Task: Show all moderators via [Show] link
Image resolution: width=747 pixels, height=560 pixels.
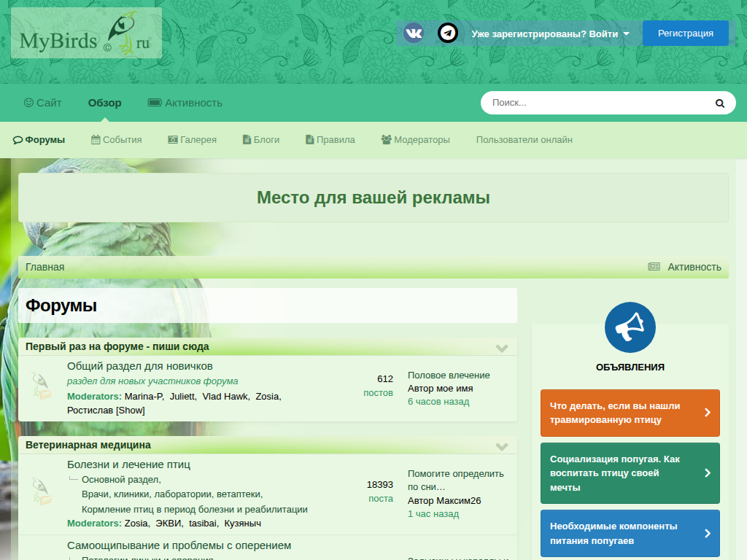Action: coord(131,411)
